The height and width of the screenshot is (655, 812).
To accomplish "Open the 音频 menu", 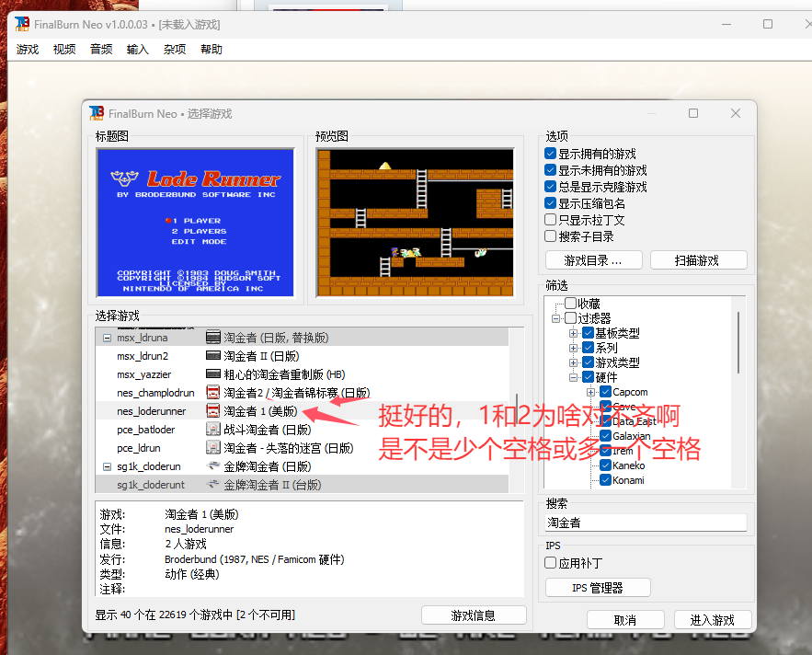I will point(101,50).
